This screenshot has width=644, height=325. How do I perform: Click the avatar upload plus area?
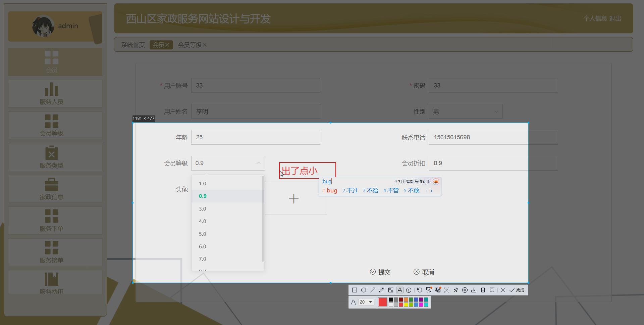click(294, 199)
